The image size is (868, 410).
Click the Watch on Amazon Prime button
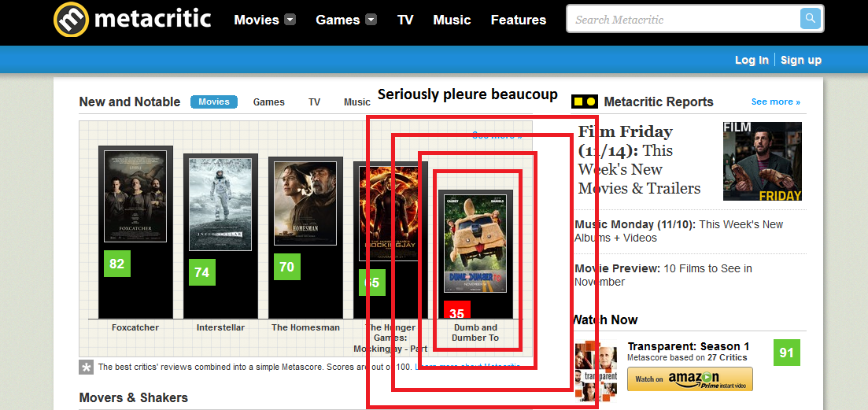click(689, 379)
